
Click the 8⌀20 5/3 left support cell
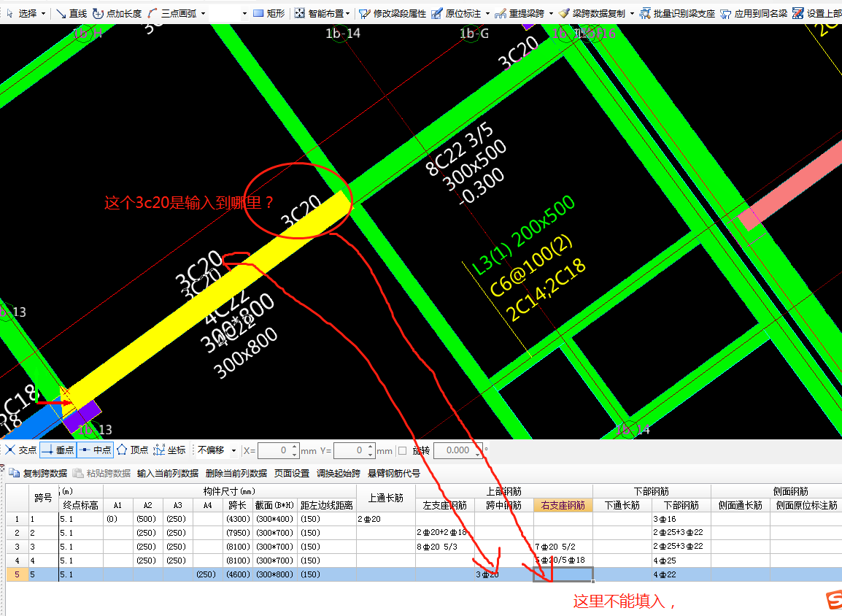(444, 547)
